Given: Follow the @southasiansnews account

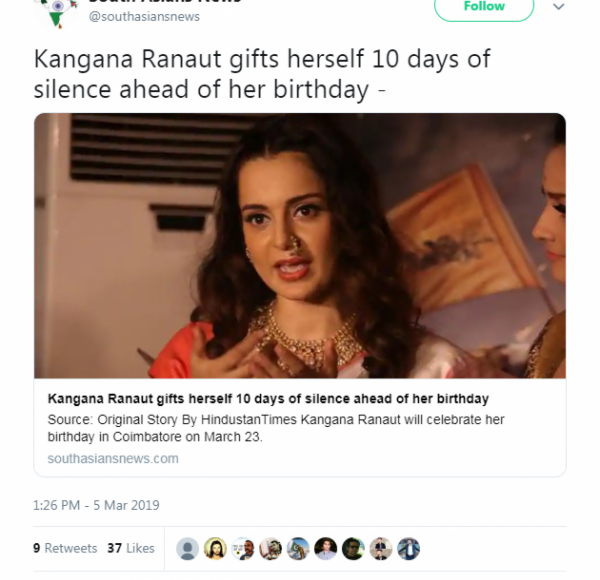Looking at the screenshot, I should pyautogui.click(x=484, y=8).
